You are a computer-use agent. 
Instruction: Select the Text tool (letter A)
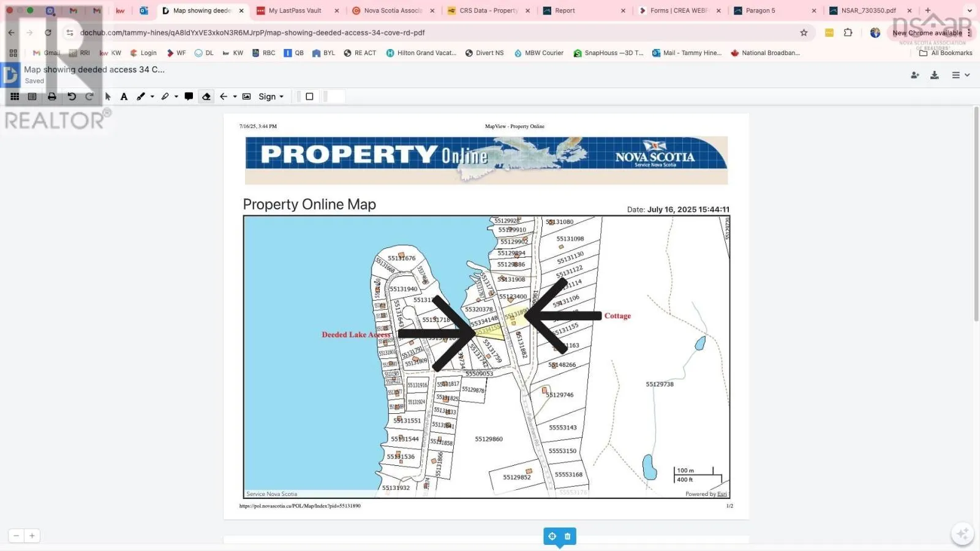[124, 97]
